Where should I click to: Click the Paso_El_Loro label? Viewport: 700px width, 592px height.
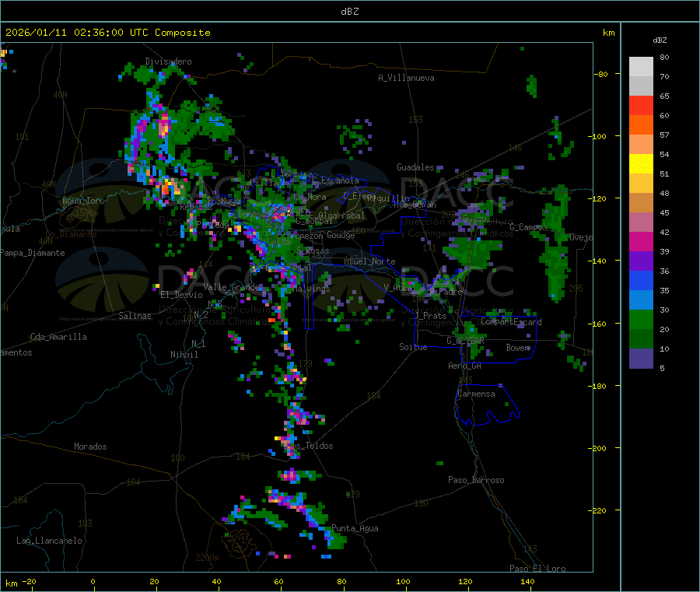(x=538, y=569)
